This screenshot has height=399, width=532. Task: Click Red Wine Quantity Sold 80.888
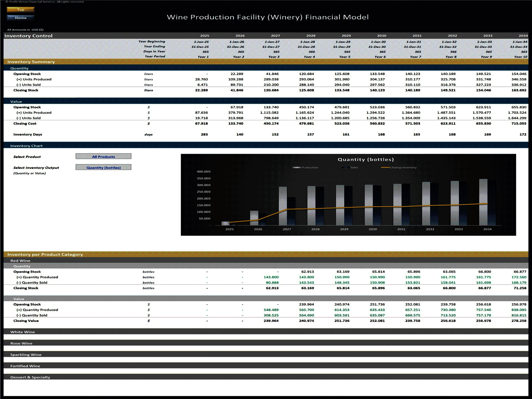click(272, 283)
